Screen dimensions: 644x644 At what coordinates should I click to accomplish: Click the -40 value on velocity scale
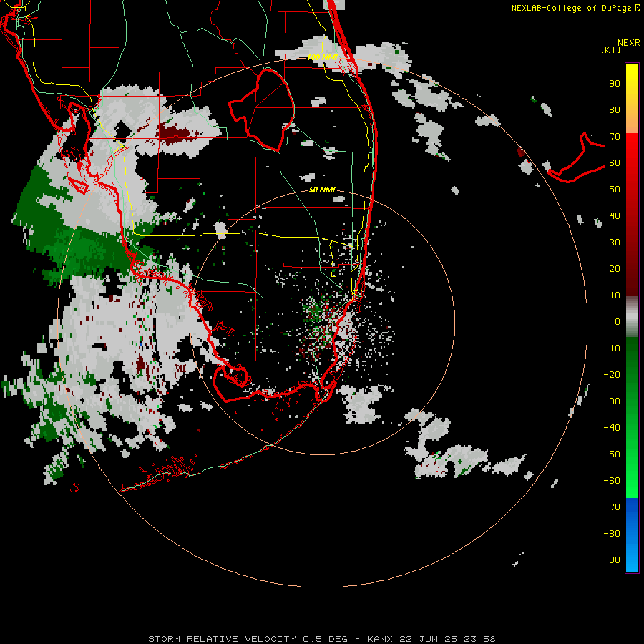(612, 428)
